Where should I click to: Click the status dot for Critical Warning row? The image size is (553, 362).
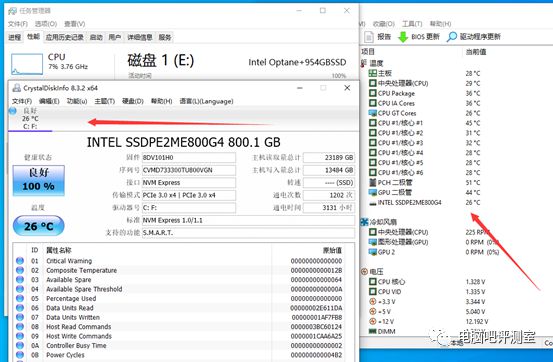click(20, 261)
